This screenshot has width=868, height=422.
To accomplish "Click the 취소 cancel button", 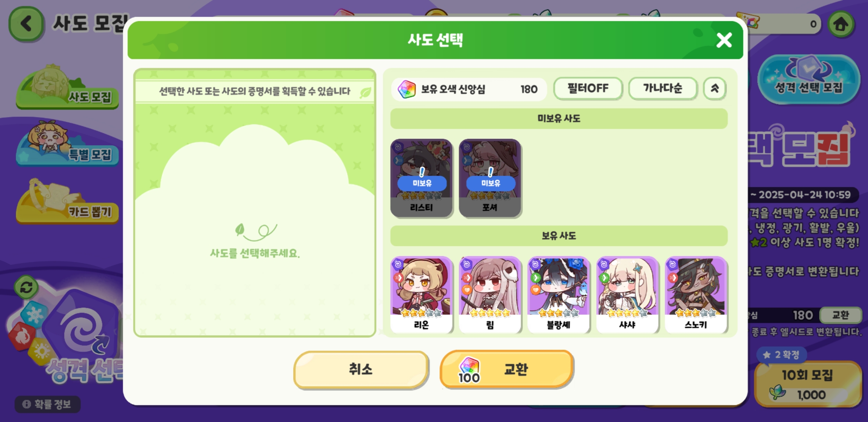I will point(361,369).
